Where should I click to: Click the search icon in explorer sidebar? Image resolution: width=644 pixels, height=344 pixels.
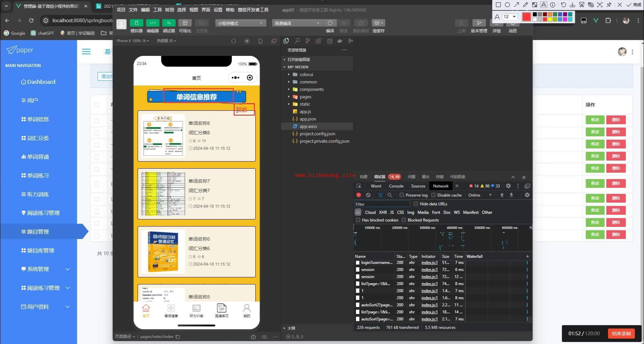(x=297, y=41)
